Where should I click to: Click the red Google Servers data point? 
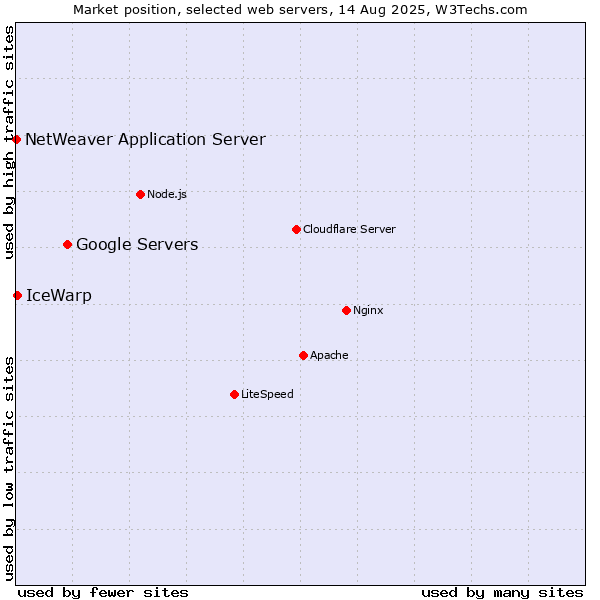(67, 245)
